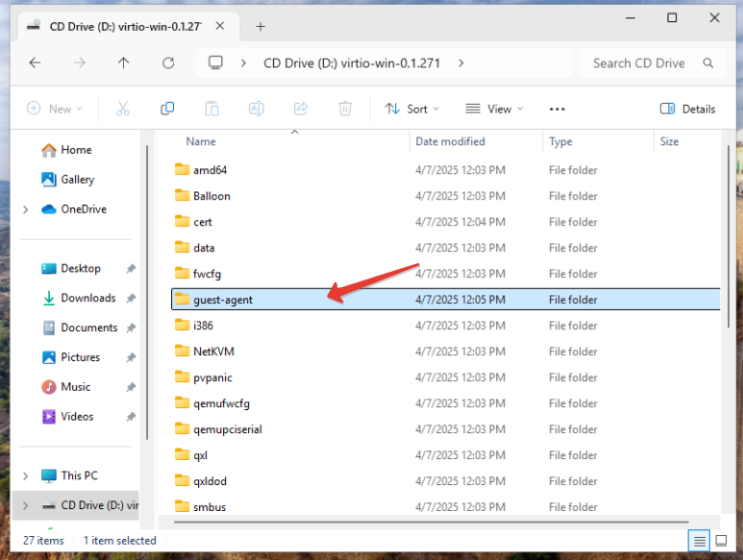
Task: Click the CD Drive (D:) virtio-win tab
Action: click(x=128, y=27)
